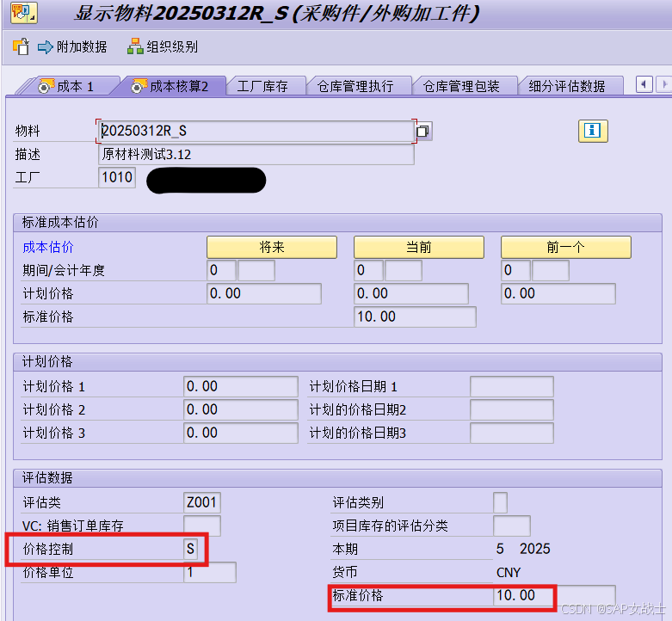Click the 计划的价格日期2 date field
Viewport: 672px width, 621px height.
[x=512, y=409]
